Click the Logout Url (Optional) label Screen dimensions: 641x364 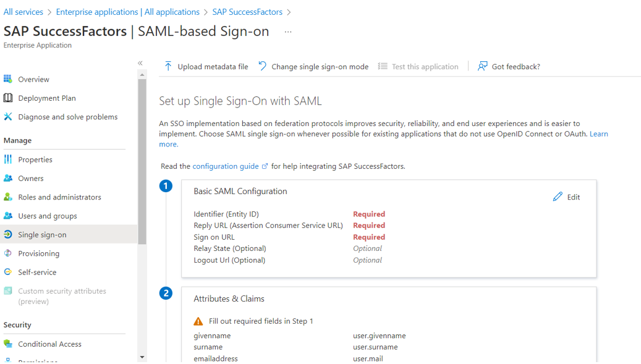229,260
